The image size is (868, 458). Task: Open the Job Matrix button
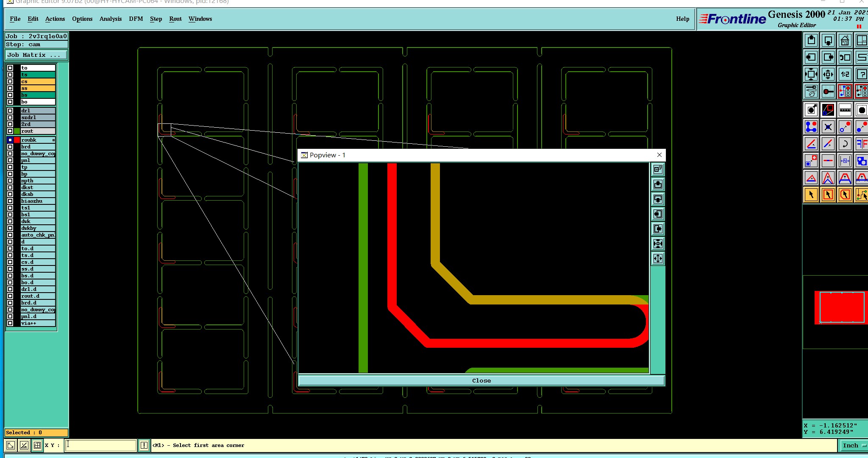36,55
